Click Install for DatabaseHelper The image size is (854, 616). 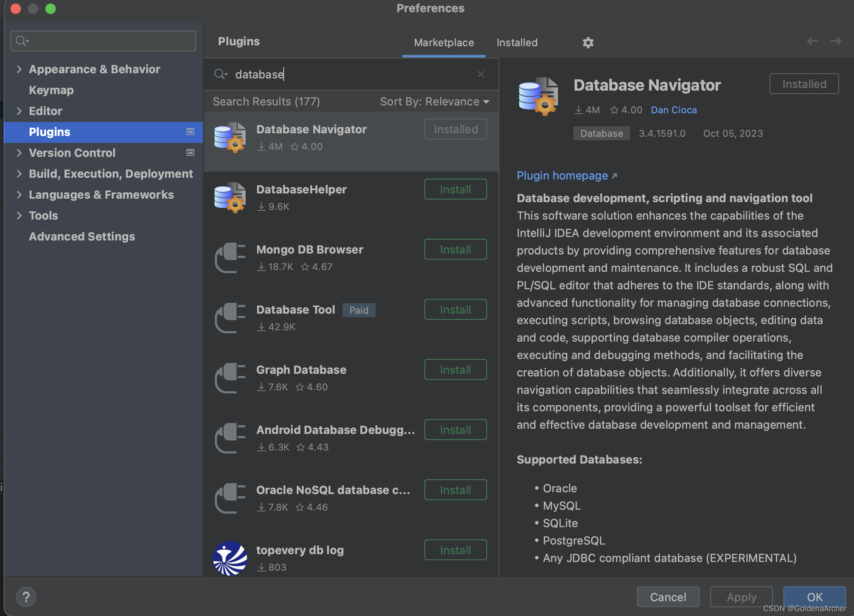[x=455, y=189]
